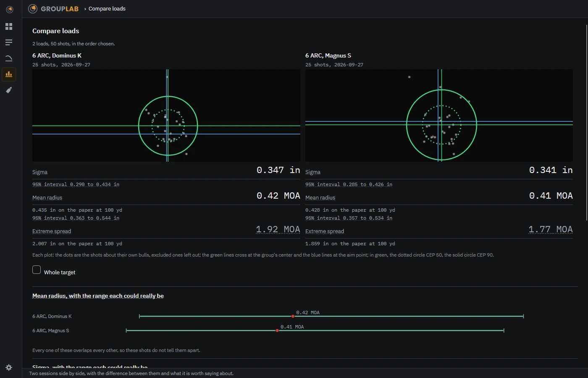The image size is (588, 378).
Task: Click '0.428 in on the paper' text
Action: (x=350, y=210)
